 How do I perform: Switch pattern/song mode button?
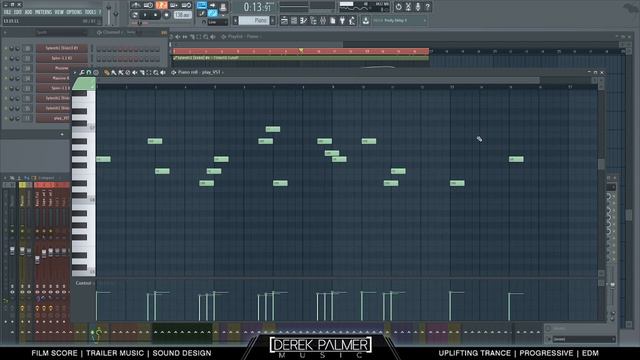[135, 15]
